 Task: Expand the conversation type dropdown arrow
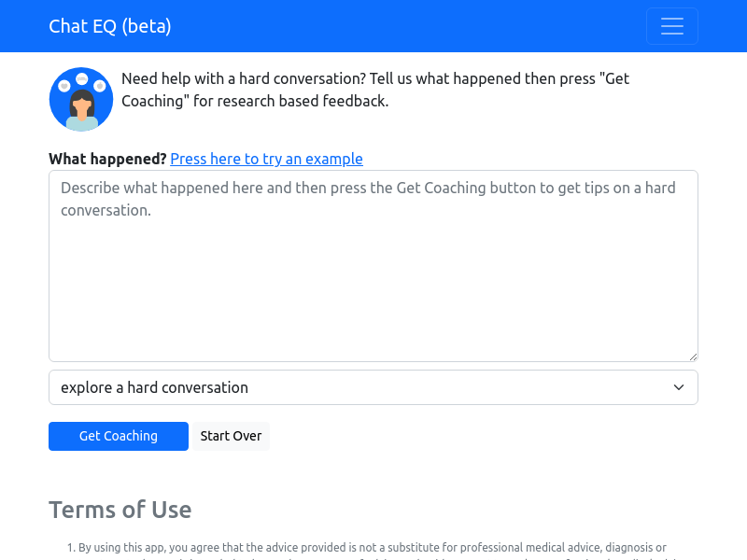click(679, 387)
